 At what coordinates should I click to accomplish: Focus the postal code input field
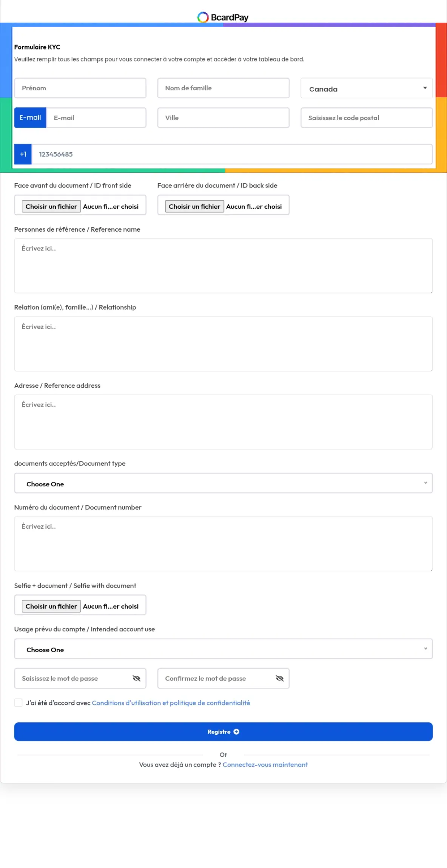click(x=366, y=118)
